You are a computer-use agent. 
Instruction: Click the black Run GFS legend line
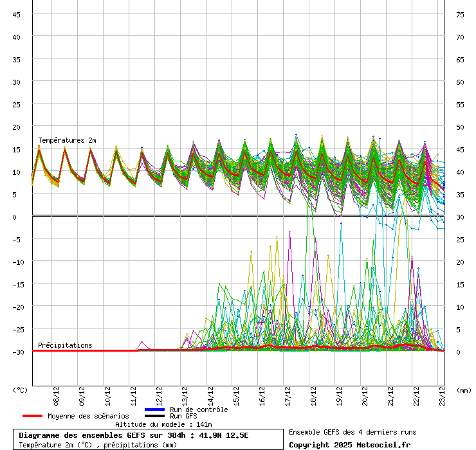[x=154, y=416]
